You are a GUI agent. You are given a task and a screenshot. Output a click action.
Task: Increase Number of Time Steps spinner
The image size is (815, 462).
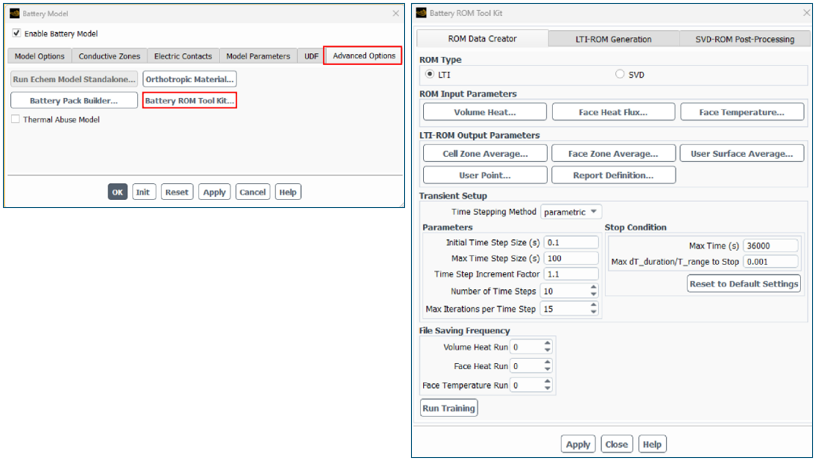coord(593,287)
